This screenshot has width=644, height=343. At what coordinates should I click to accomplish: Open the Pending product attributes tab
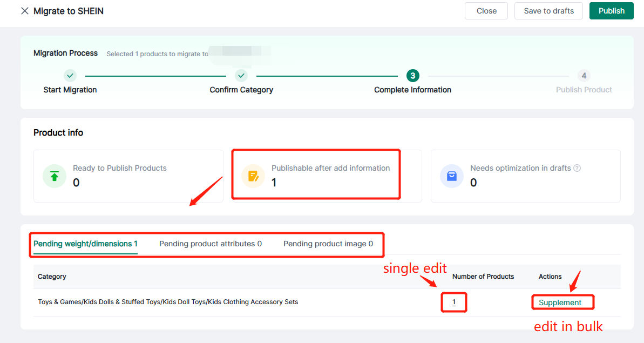(210, 244)
